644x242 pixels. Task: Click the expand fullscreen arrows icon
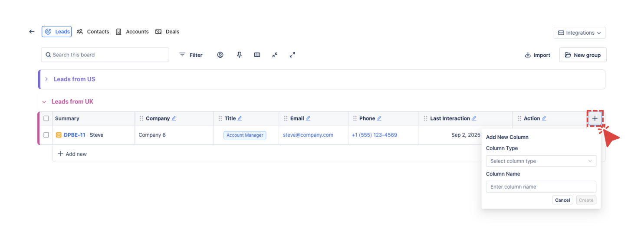[x=292, y=55]
